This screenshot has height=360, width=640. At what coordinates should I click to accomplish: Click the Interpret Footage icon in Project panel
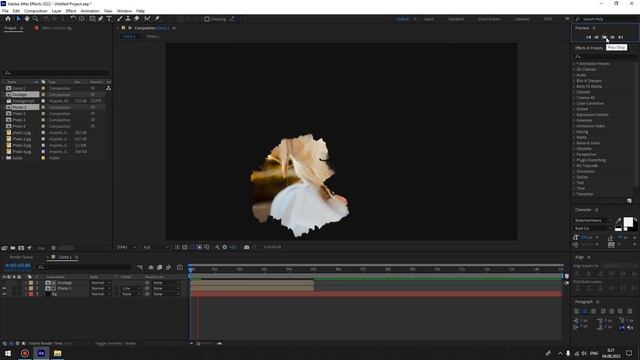(x=4, y=248)
